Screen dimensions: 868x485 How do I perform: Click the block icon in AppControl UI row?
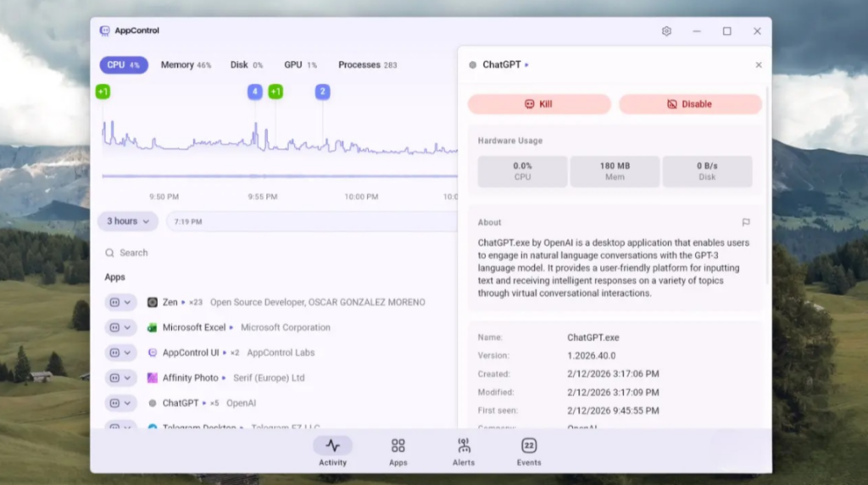tap(114, 353)
